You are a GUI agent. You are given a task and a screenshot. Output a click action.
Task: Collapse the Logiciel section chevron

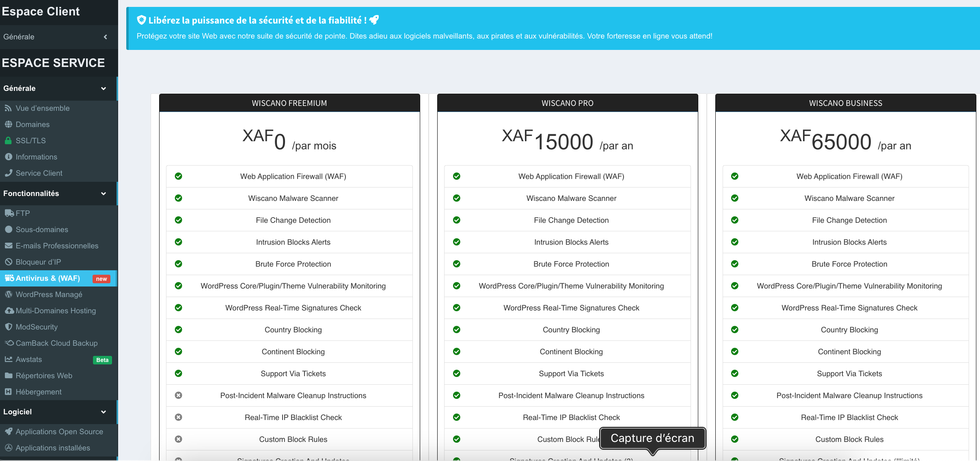click(104, 412)
